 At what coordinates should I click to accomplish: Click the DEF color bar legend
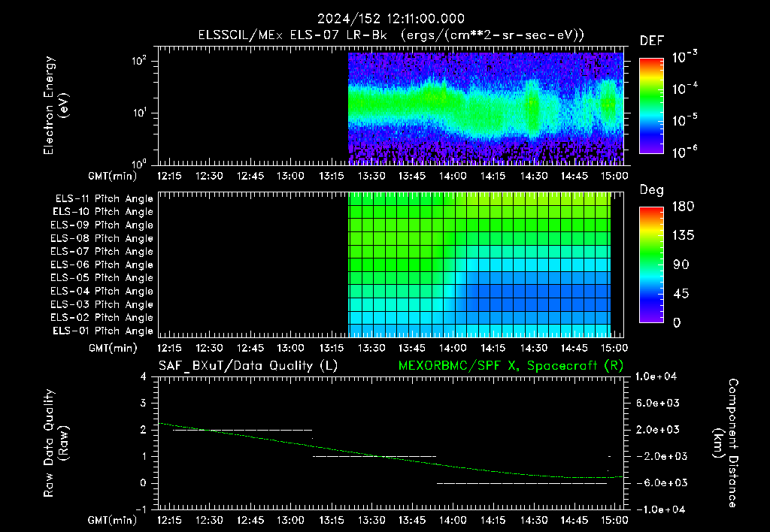coord(651,105)
